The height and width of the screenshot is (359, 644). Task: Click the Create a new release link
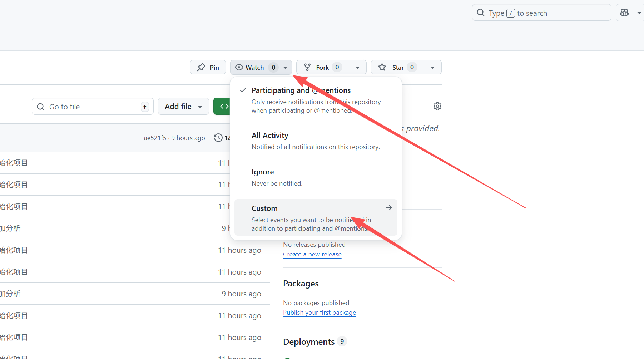pyautogui.click(x=312, y=254)
